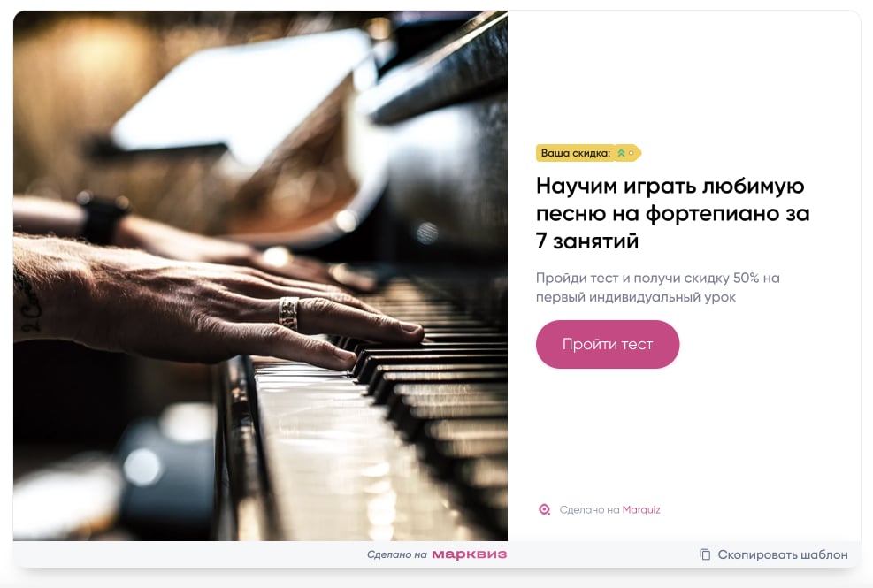Start the quiz with Пройти тест button
This screenshot has height=588, width=873.
point(608,344)
